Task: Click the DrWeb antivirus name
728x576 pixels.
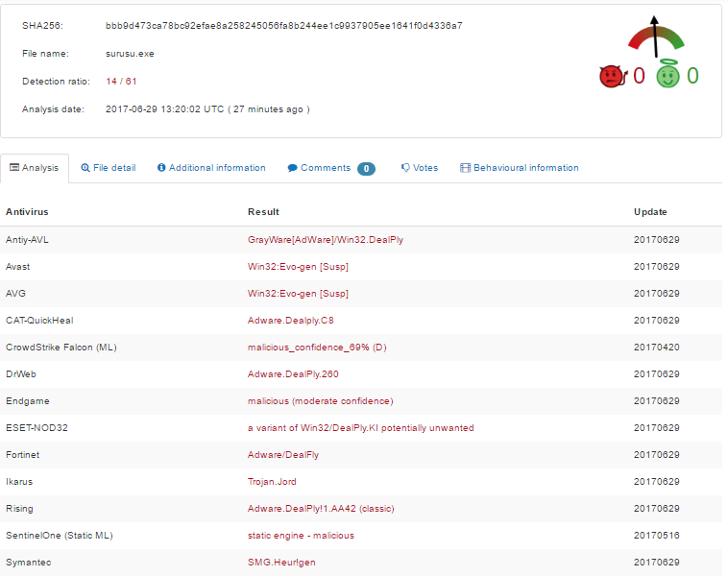Action: point(21,374)
